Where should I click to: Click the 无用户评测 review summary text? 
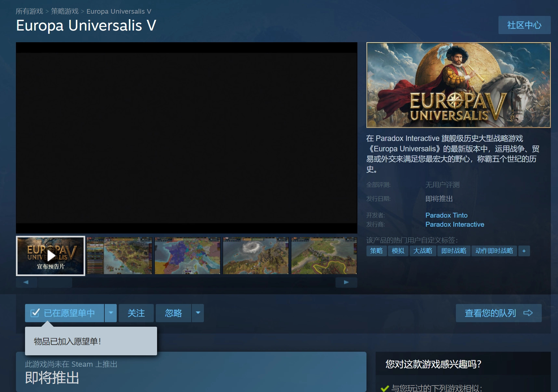443,185
